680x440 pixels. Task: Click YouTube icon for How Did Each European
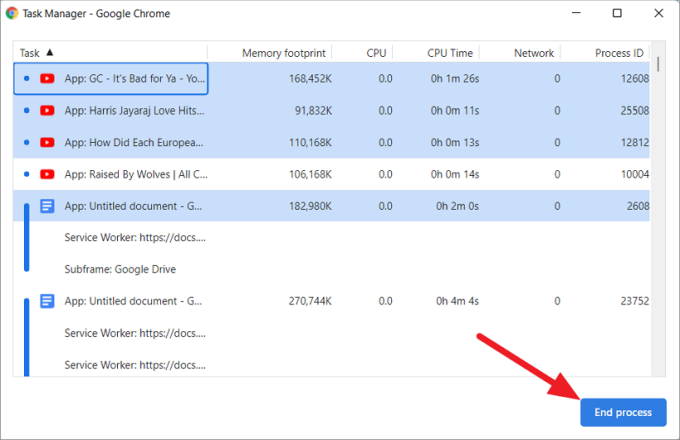(47, 142)
